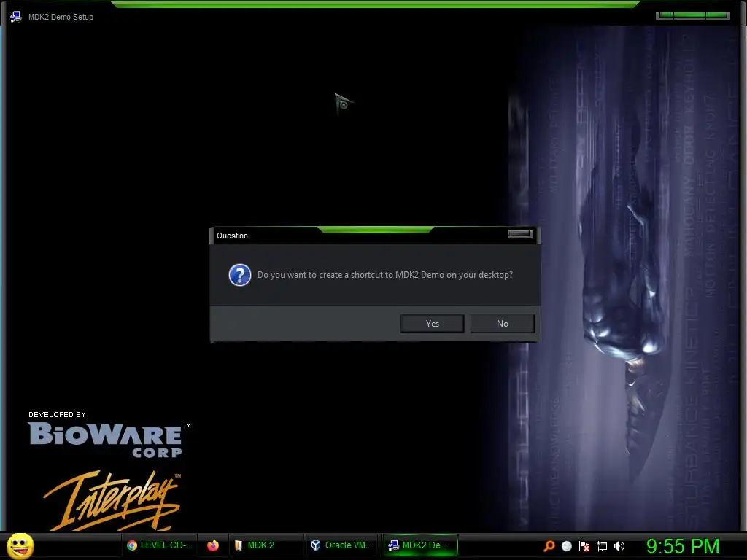Image resolution: width=747 pixels, height=560 pixels.
Task: Open the smiley face Start button
Action: click(x=20, y=545)
